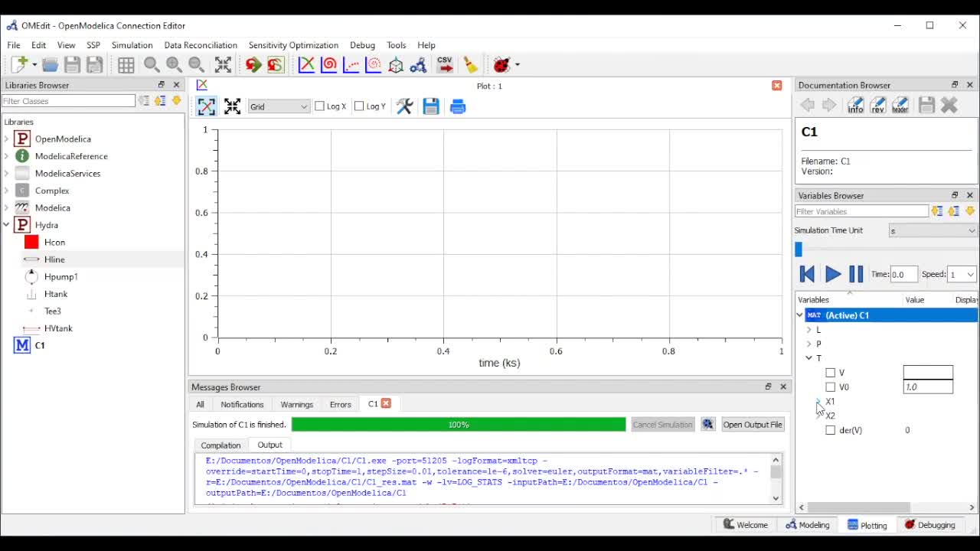Click the Zoom Out magnifier icon
This screenshot has height=551, width=980.
[196, 65]
